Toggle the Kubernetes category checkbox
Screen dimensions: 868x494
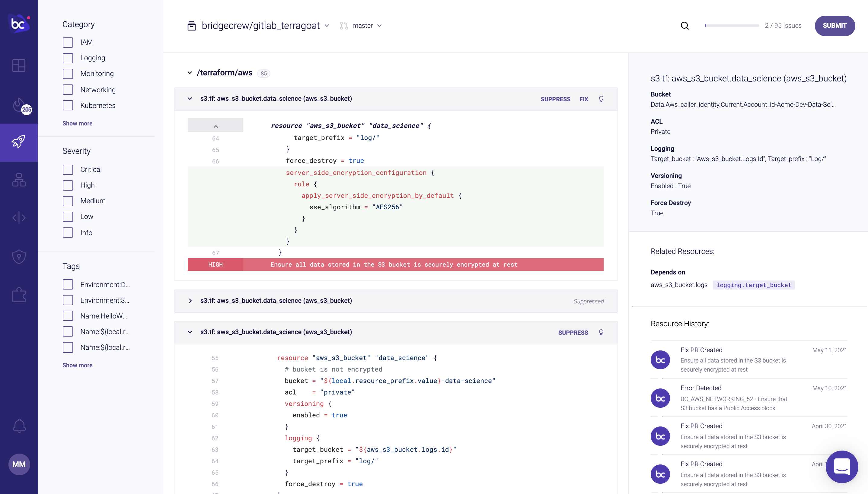click(68, 106)
